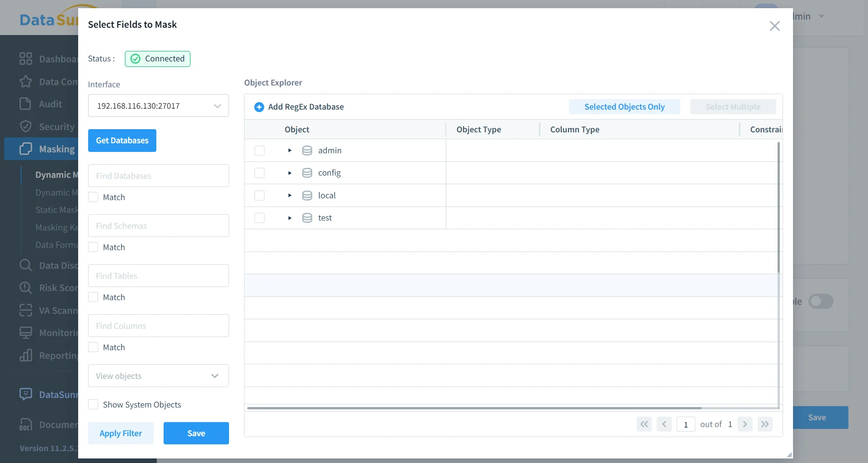
Task: Click the page number input field
Action: click(x=685, y=424)
